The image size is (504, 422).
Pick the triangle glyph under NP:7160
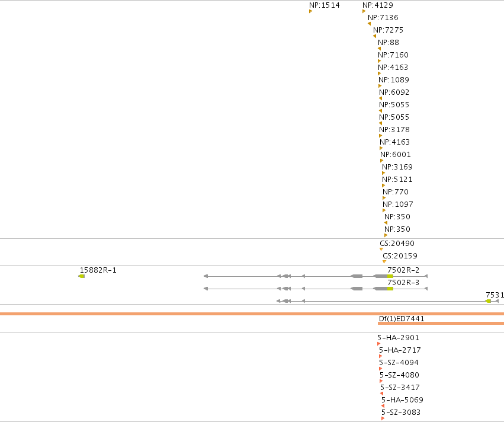tap(379, 61)
